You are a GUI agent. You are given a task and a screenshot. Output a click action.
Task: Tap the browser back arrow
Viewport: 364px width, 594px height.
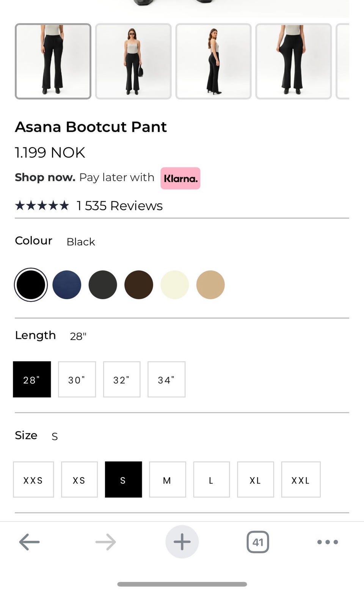(30, 542)
